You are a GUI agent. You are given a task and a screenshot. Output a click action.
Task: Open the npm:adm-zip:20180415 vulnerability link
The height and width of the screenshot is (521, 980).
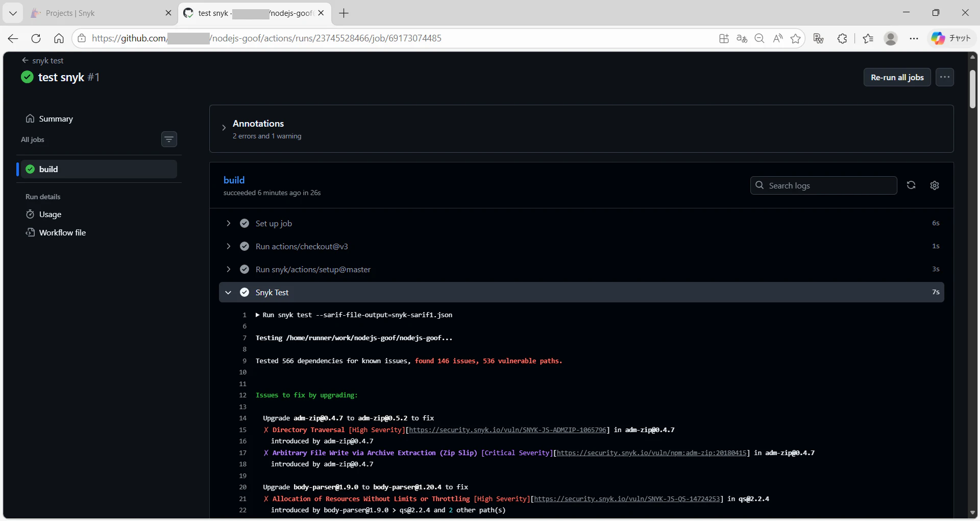pyautogui.click(x=652, y=453)
